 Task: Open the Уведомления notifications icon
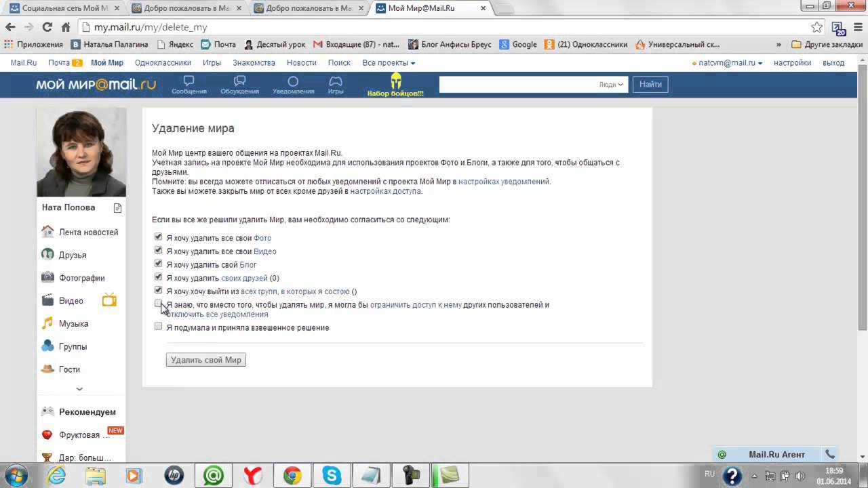(x=293, y=85)
